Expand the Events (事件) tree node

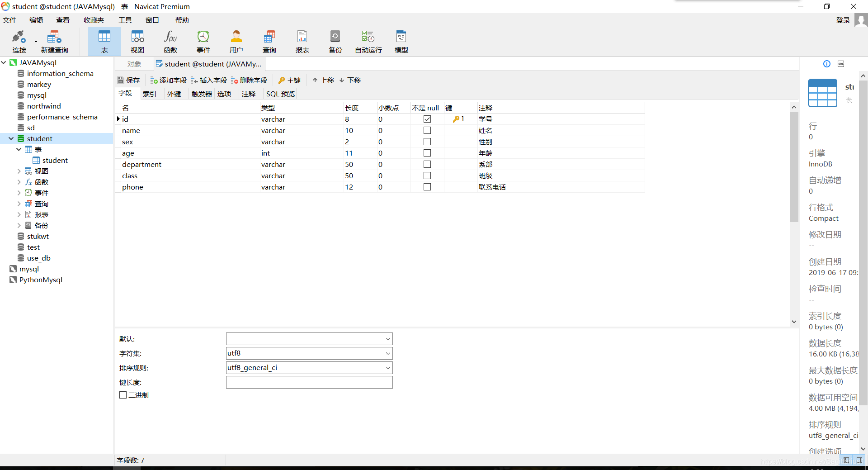(x=19, y=193)
